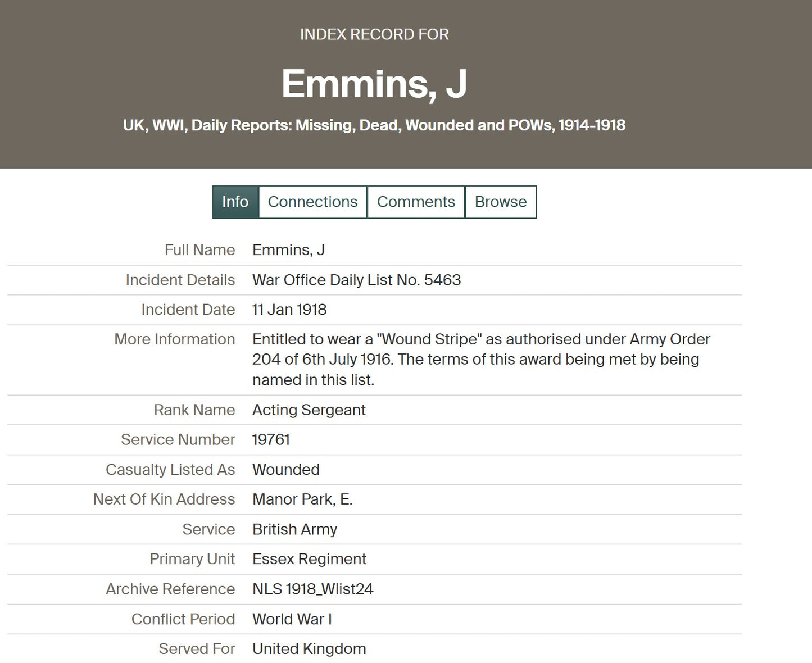Switch to the Connections tab
The width and height of the screenshot is (812, 663).
312,202
